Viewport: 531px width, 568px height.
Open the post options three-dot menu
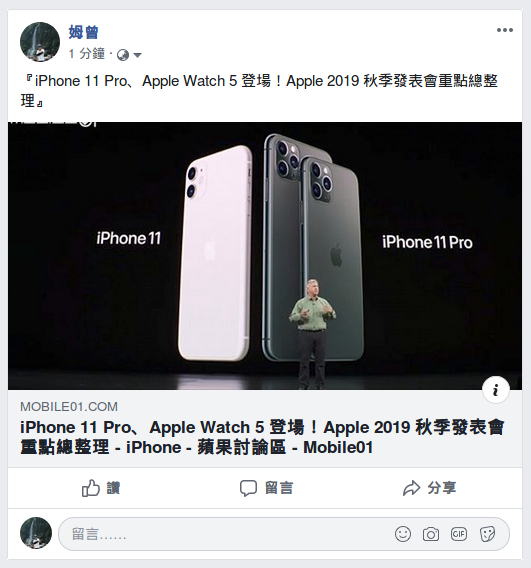(505, 30)
